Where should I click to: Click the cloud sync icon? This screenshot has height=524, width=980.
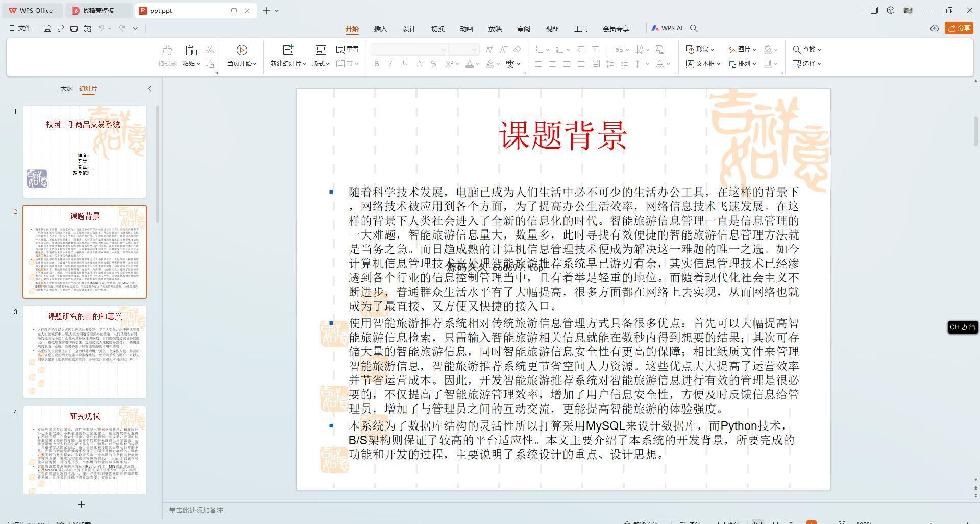click(934, 28)
